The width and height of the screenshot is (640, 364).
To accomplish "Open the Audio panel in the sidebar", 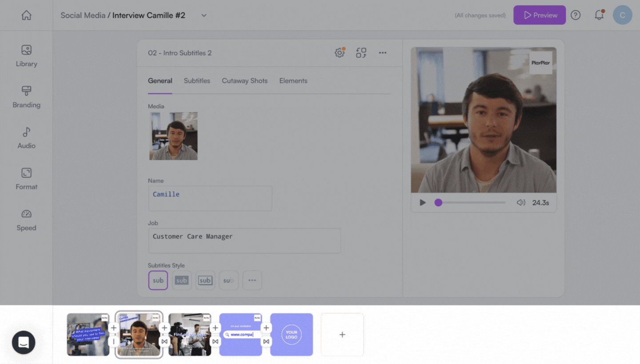I will click(x=26, y=138).
